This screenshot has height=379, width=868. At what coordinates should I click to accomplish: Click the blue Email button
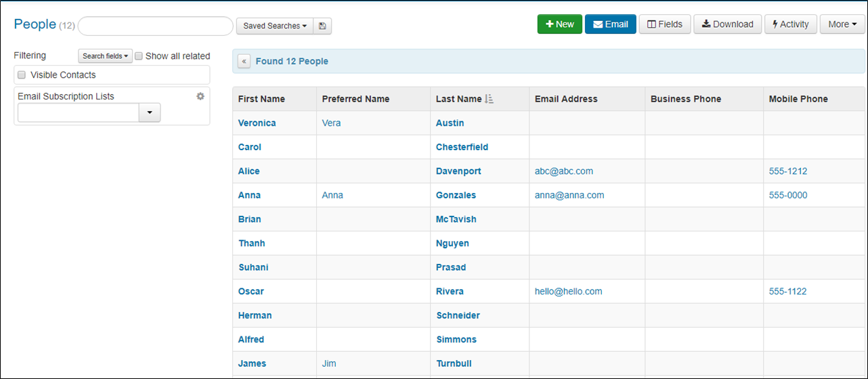611,24
